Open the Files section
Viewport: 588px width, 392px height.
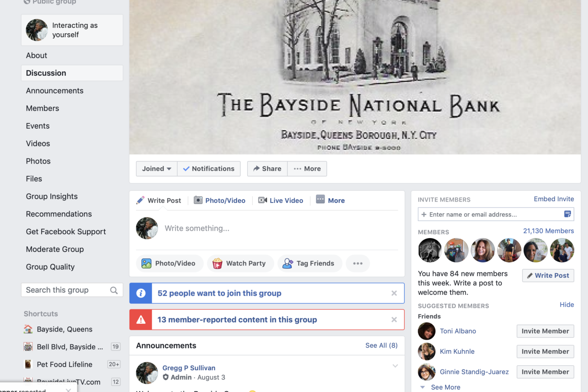click(34, 179)
